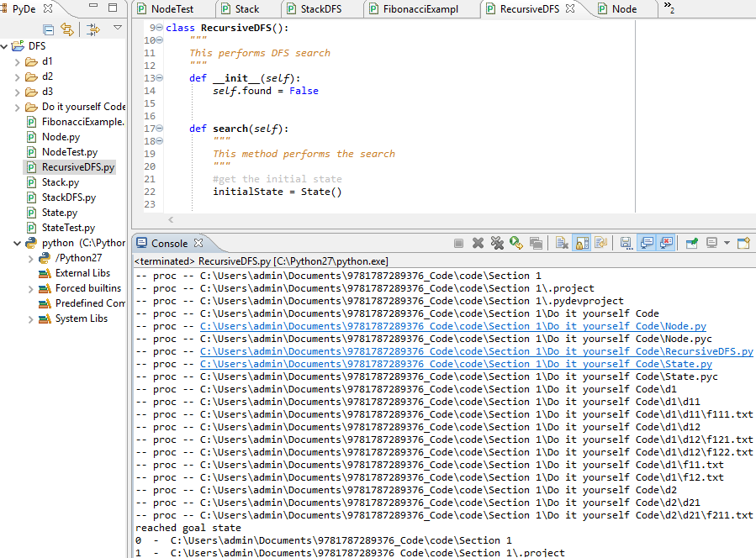Click the stacked gray windows icon in Console toolbar
Image resolution: width=756 pixels, height=558 pixels.
click(x=536, y=244)
